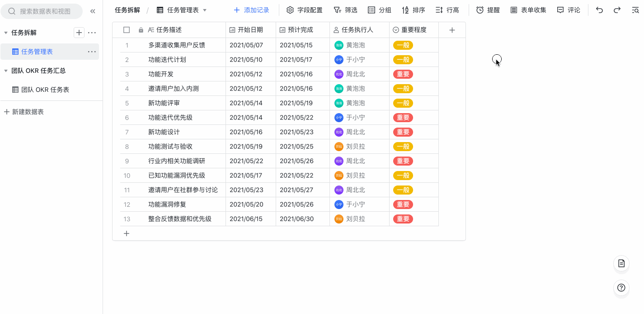644x314 pixels.
Task: Open the 分组 grouping menu
Action: coord(379,10)
